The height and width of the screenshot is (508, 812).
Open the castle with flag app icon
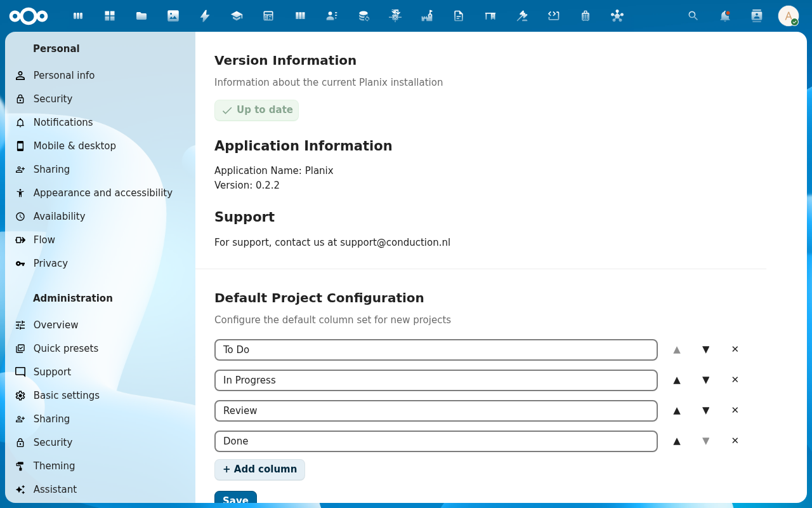point(427,16)
